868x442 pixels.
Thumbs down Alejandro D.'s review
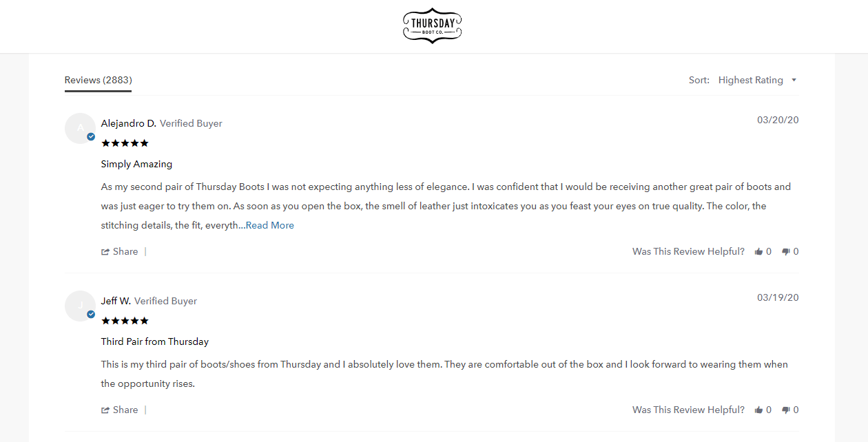click(x=786, y=252)
